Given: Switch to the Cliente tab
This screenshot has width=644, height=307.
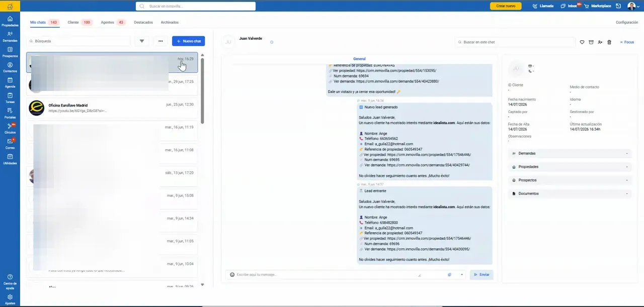Looking at the screenshot, I should (x=80, y=23).
